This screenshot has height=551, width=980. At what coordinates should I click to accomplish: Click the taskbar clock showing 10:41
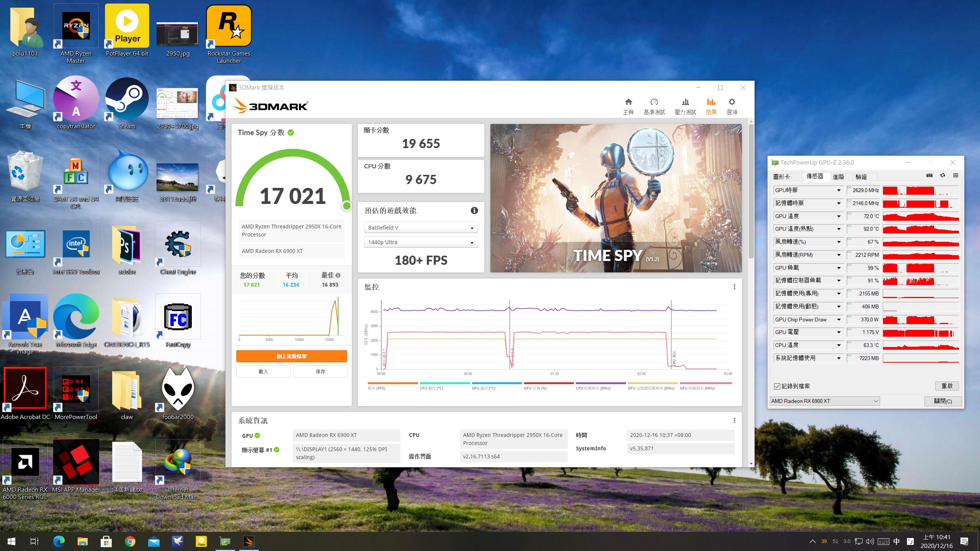(937, 541)
